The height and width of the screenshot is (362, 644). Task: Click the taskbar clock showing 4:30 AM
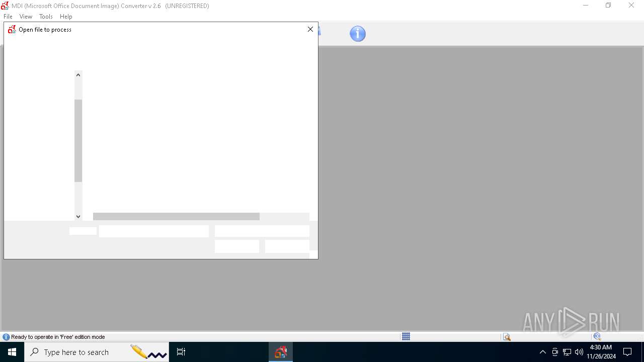coord(601,352)
